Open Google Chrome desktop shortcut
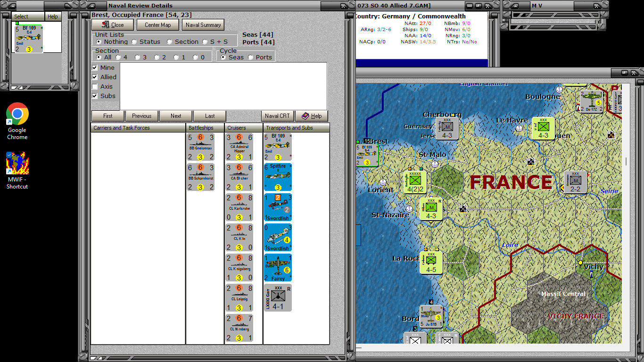Image resolution: width=644 pixels, height=362 pixels. 17,121
